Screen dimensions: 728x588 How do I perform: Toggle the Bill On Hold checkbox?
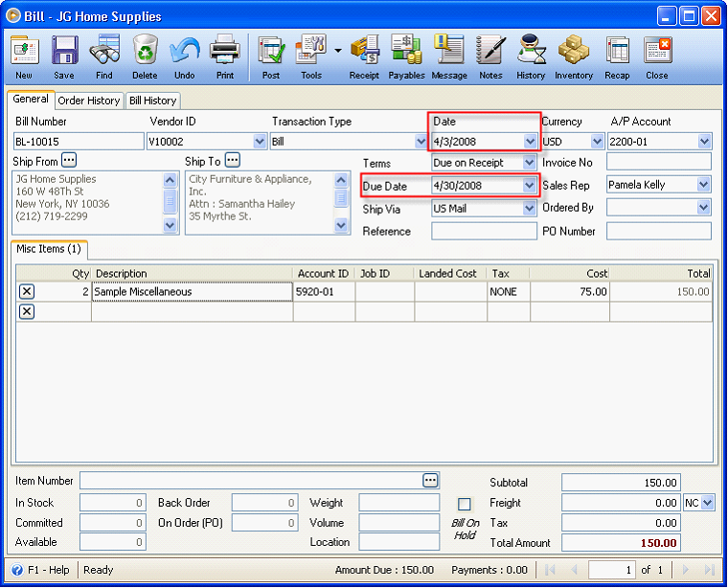(x=465, y=504)
